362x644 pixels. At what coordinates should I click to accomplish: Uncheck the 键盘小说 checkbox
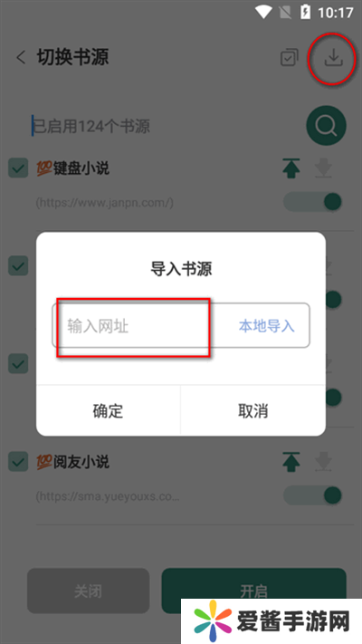pyautogui.click(x=18, y=168)
